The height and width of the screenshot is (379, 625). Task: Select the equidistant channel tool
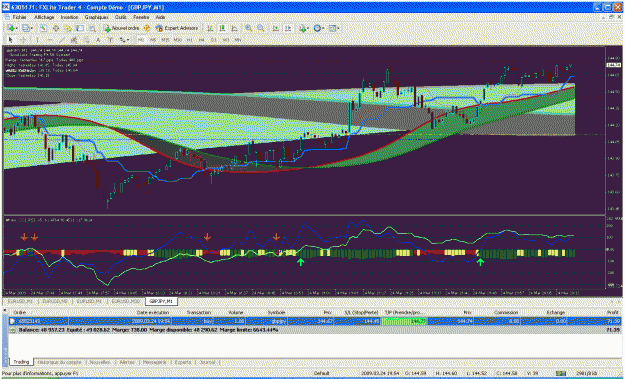74,39
